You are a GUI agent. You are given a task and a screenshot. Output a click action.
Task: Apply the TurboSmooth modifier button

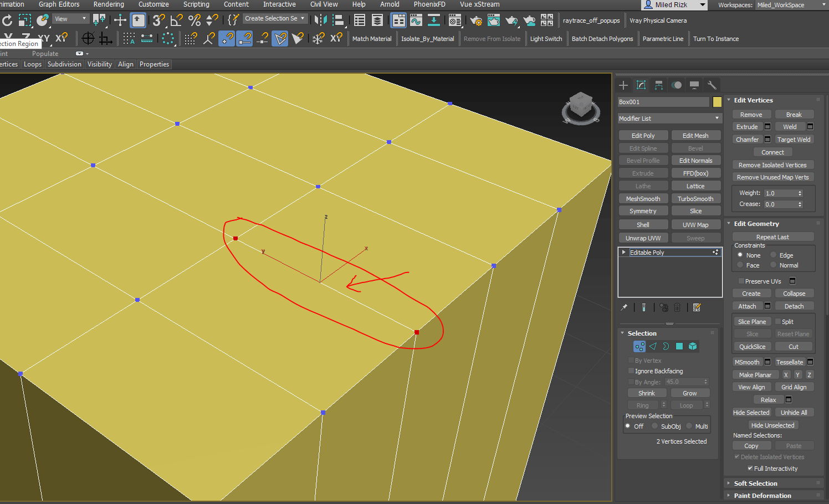point(695,198)
